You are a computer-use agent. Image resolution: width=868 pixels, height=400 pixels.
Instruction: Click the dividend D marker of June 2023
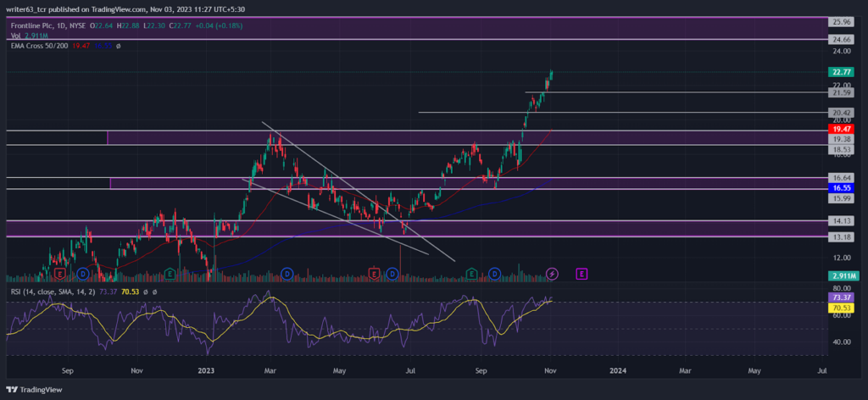point(392,274)
